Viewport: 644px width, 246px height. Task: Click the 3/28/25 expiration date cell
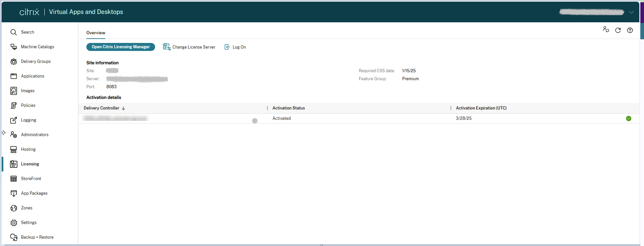pos(464,119)
